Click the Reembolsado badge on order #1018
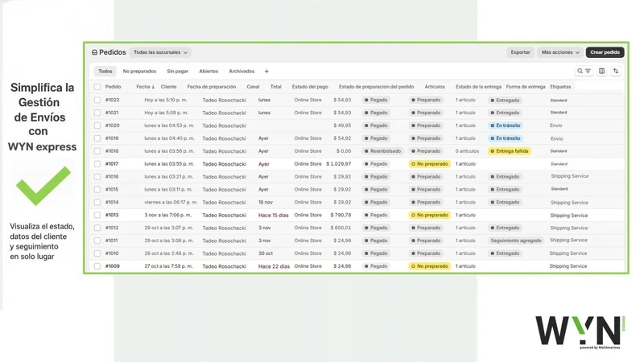644x362 pixels. [382, 151]
